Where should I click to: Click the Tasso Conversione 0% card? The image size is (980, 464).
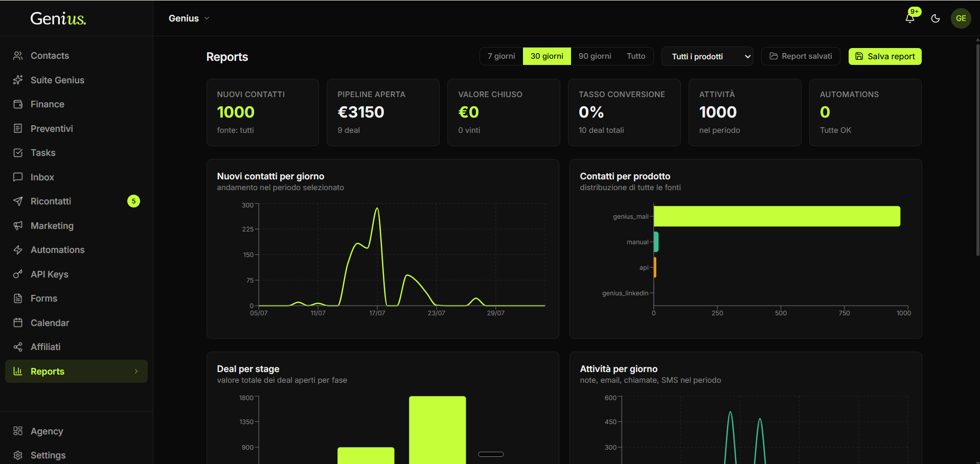[x=624, y=112]
